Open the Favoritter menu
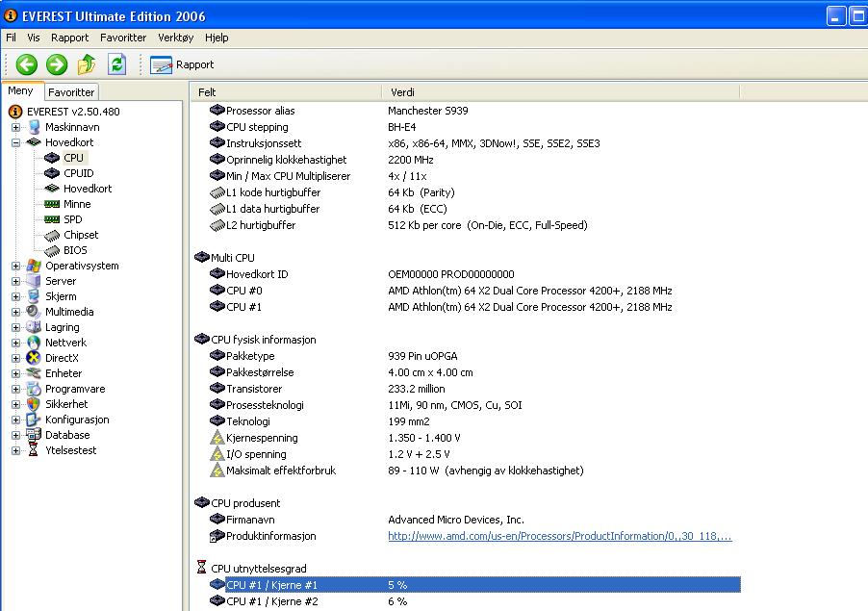 coord(123,38)
